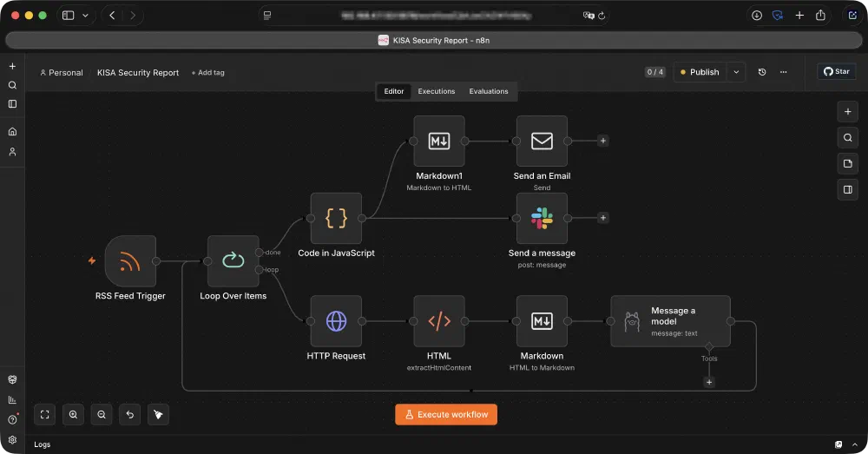868x454 pixels.
Task: Toggle the right side panel icon
Action: [847, 189]
